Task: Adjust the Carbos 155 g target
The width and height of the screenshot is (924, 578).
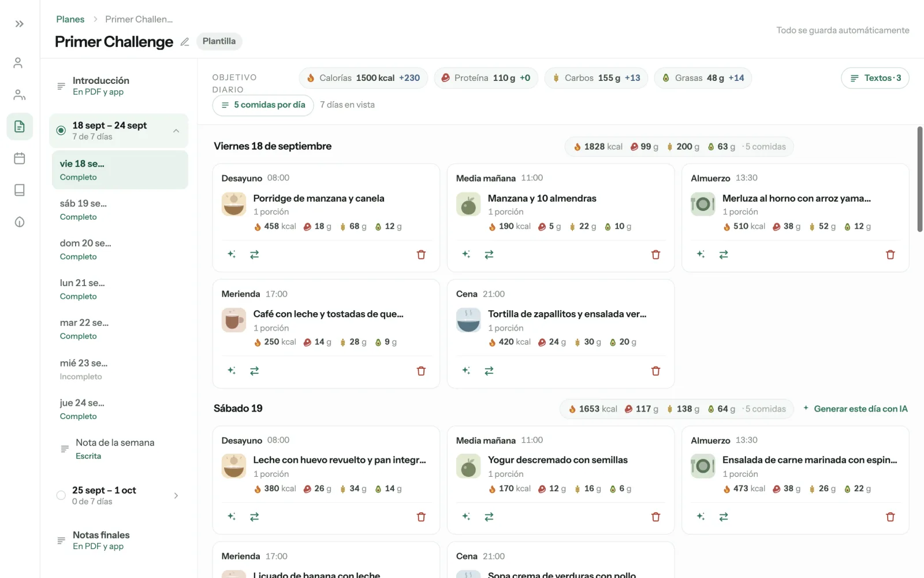Action: click(x=596, y=78)
